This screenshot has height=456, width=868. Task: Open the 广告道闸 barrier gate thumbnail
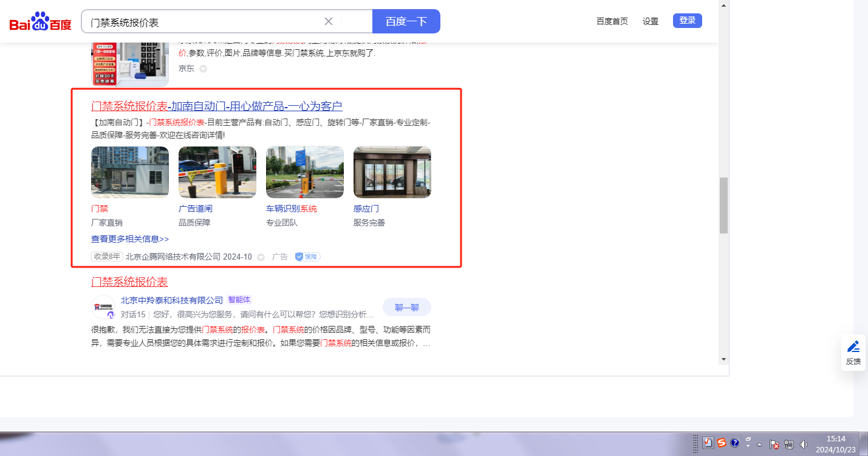(x=217, y=172)
